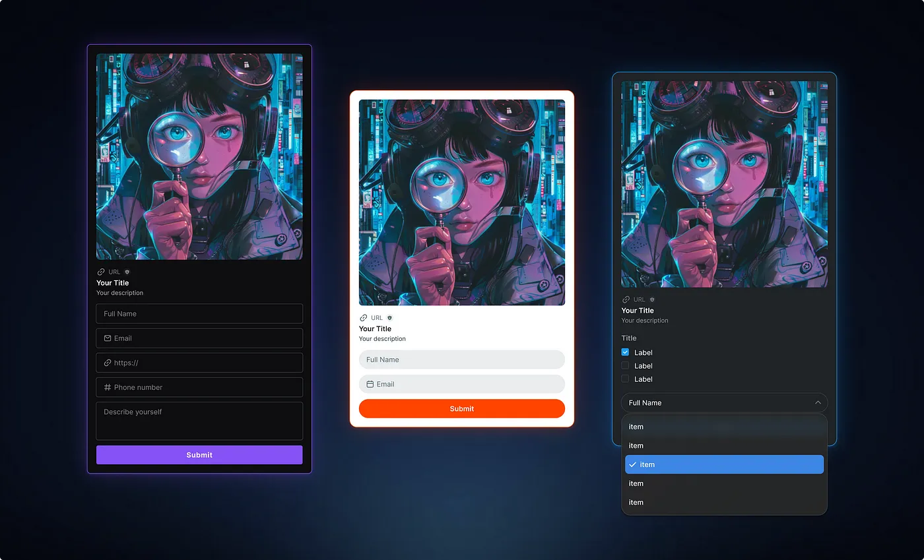Click the shield icon after URL in blue card

click(652, 299)
